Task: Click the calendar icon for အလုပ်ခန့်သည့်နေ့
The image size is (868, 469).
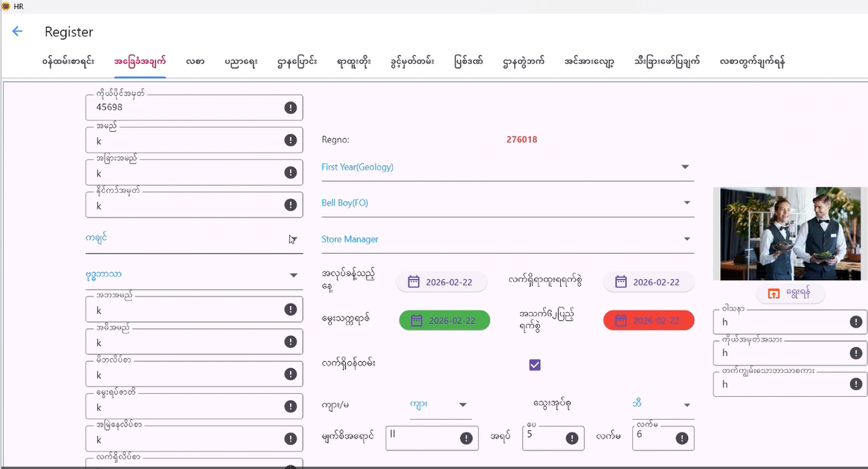Action: point(414,282)
